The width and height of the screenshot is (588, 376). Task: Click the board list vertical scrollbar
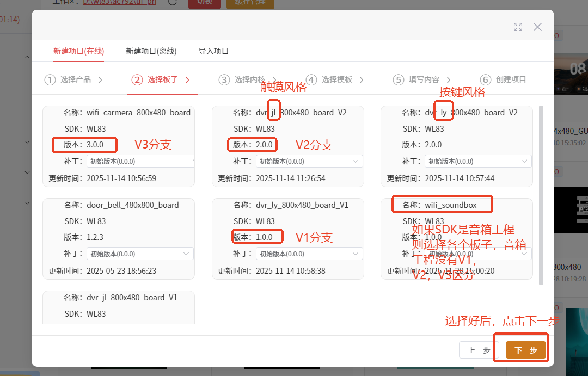pos(541,195)
